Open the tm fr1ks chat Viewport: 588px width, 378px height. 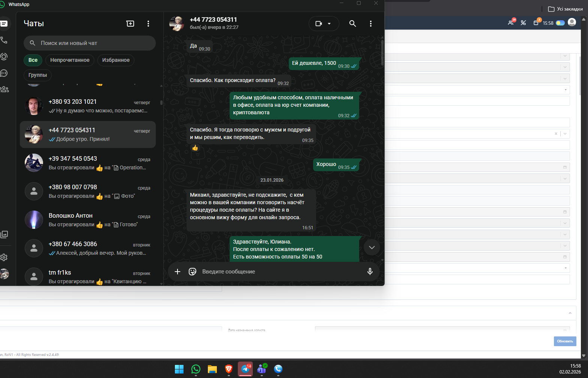pyautogui.click(x=88, y=276)
